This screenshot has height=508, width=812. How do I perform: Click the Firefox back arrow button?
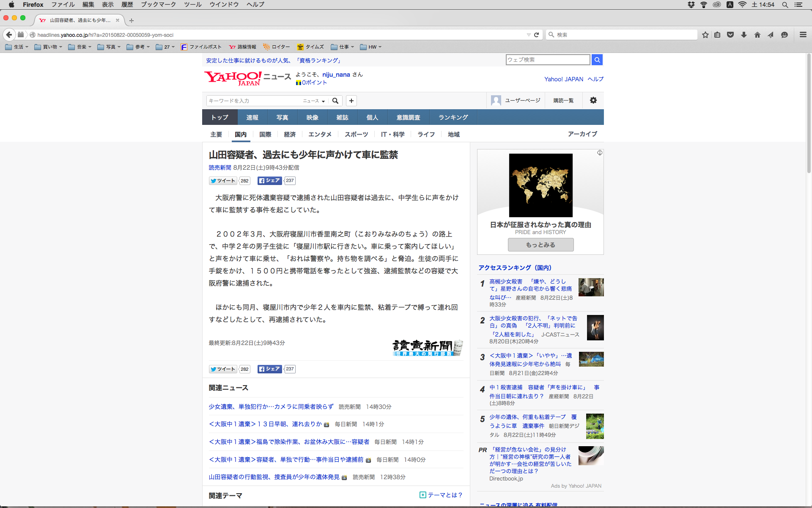pyautogui.click(x=9, y=35)
